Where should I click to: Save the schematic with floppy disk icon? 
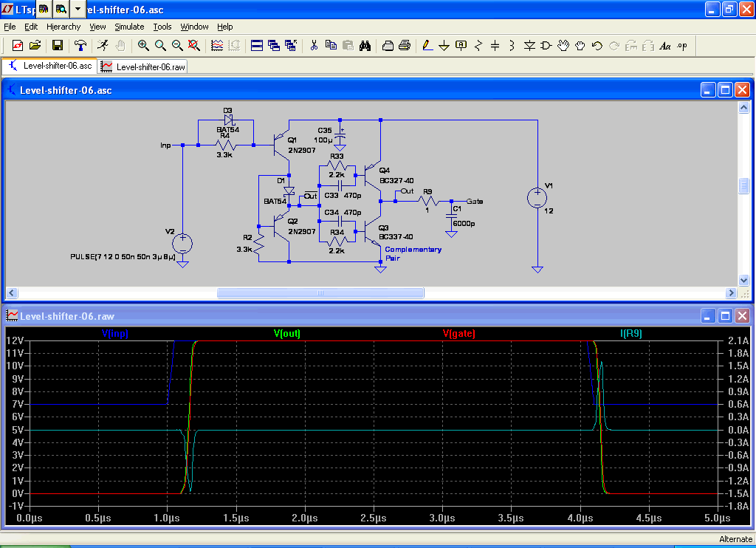pos(57,45)
